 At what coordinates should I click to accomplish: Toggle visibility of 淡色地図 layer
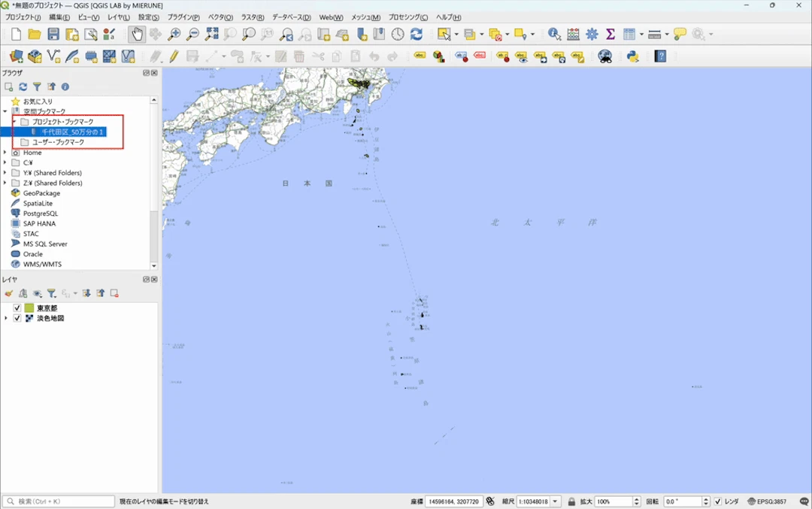[17, 319]
